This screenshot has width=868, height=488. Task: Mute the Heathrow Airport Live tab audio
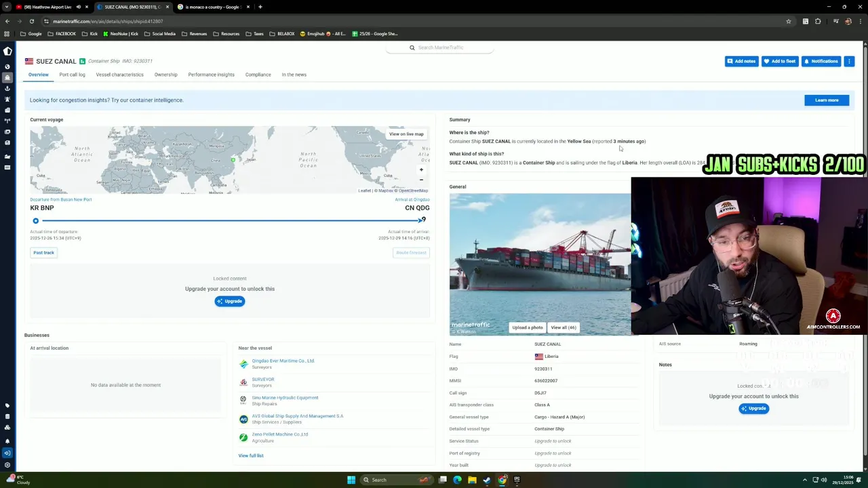pyautogui.click(x=78, y=7)
